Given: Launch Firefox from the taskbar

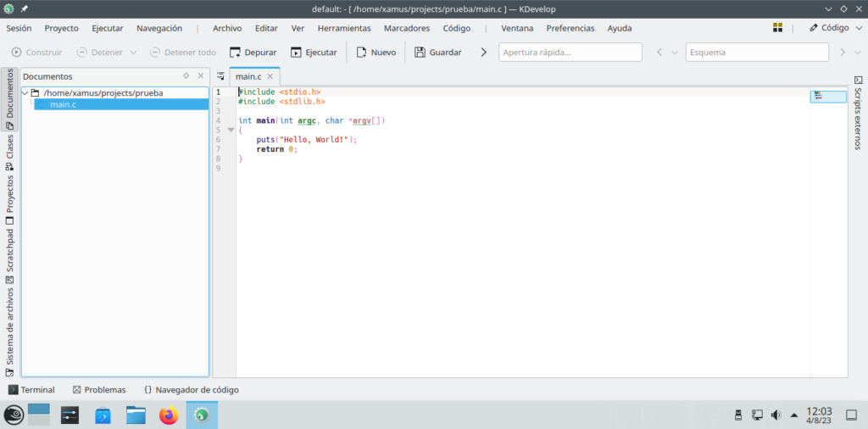Looking at the screenshot, I should click(x=169, y=415).
